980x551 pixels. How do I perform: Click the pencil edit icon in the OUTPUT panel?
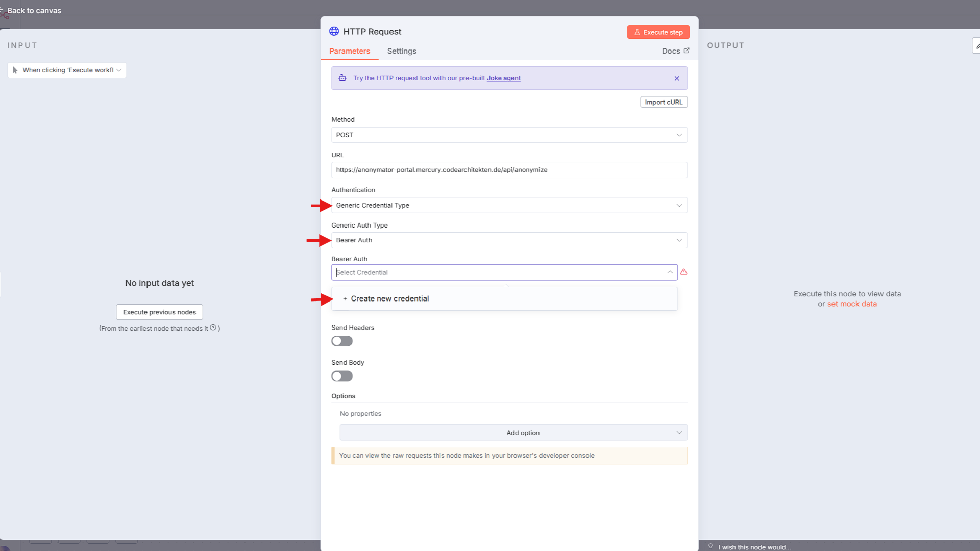(976, 45)
